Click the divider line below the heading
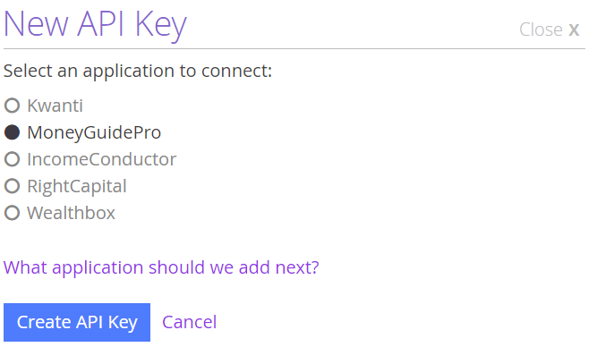This screenshot has width=597, height=364. 294,48
